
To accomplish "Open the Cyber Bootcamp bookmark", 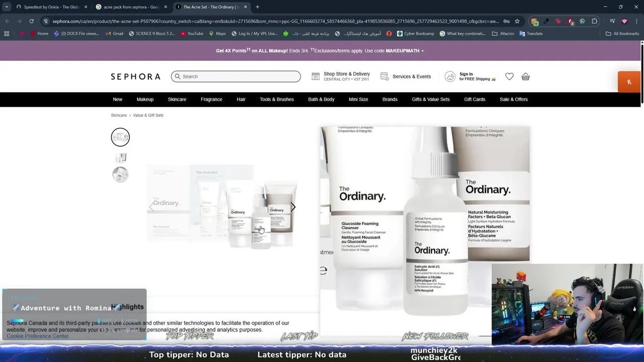I will [415, 34].
